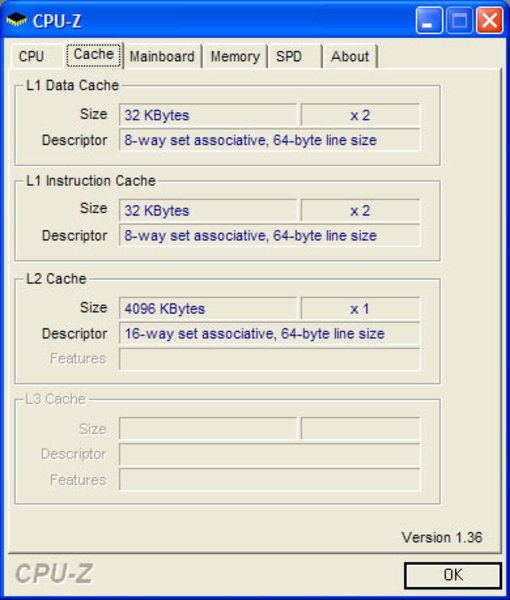Select the L2 Cache 4096 KBytes field

pyautogui.click(x=208, y=308)
